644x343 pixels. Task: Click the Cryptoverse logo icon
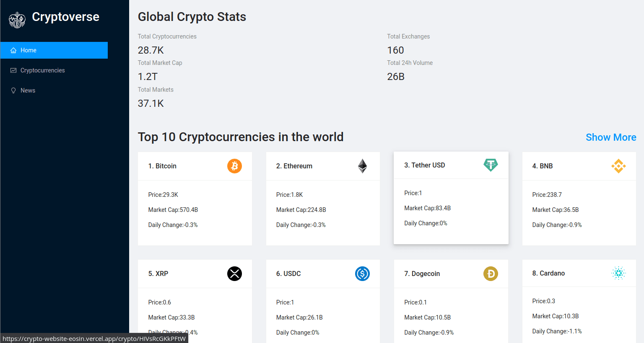click(17, 20)
